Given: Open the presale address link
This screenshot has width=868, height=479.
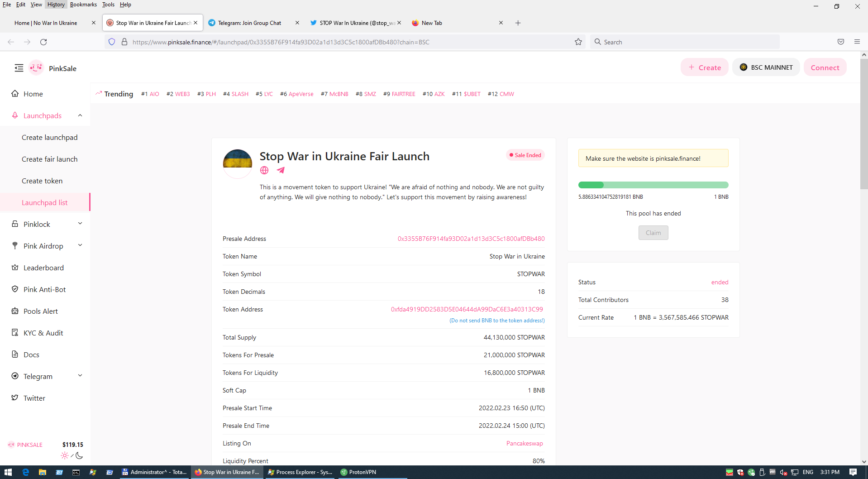Looking at the screenshot, I should [x=471, y=239].
